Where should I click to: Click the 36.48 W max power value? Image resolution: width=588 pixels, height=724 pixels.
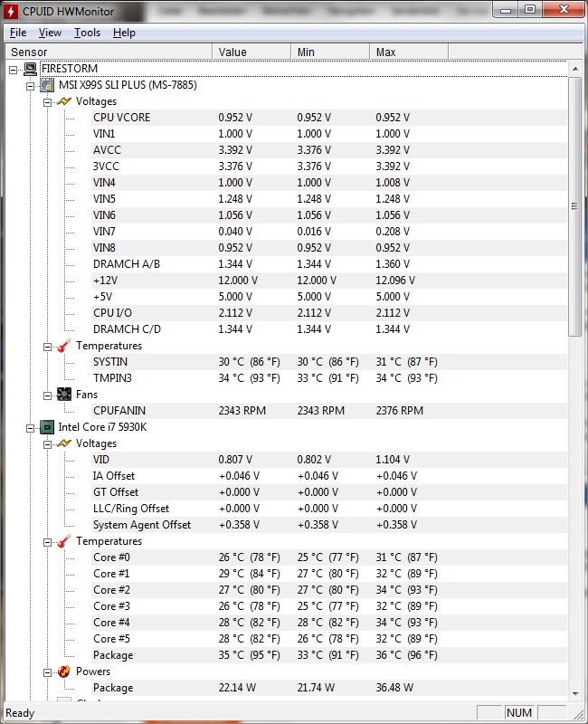pyautogui.click(x=394, y=688)
